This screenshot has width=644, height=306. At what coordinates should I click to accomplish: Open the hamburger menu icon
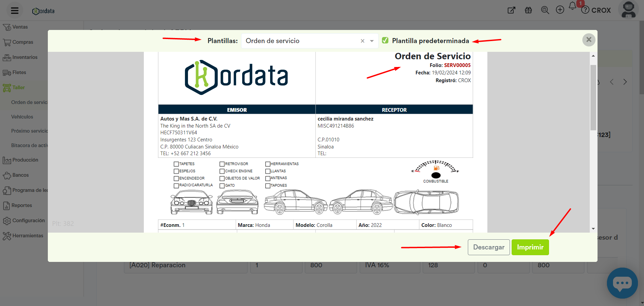point(14,10)
